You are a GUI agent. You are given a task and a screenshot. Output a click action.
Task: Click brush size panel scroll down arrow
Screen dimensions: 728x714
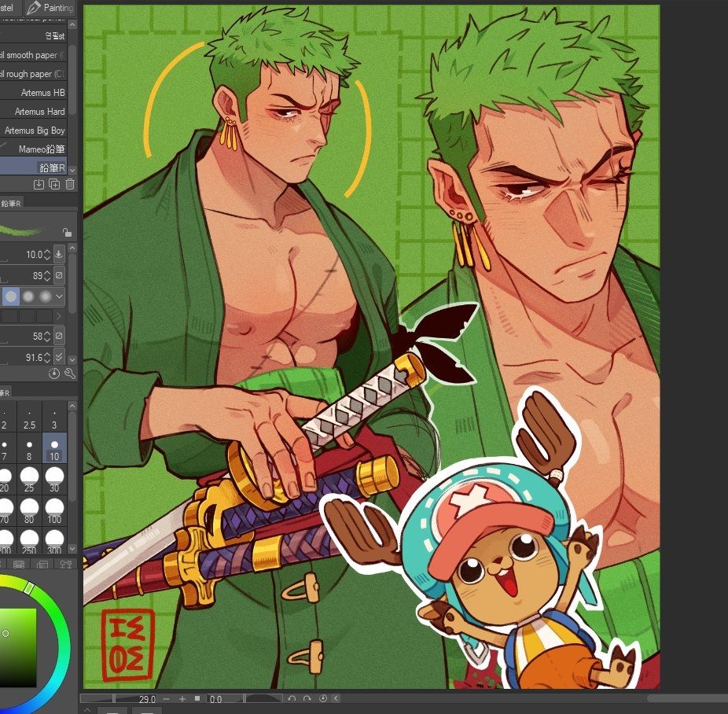(72, 549)
